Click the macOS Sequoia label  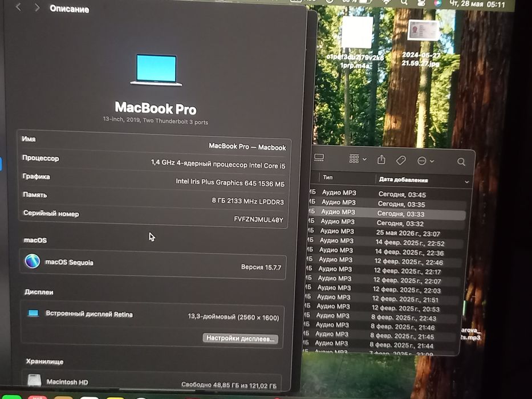[69, 262]
